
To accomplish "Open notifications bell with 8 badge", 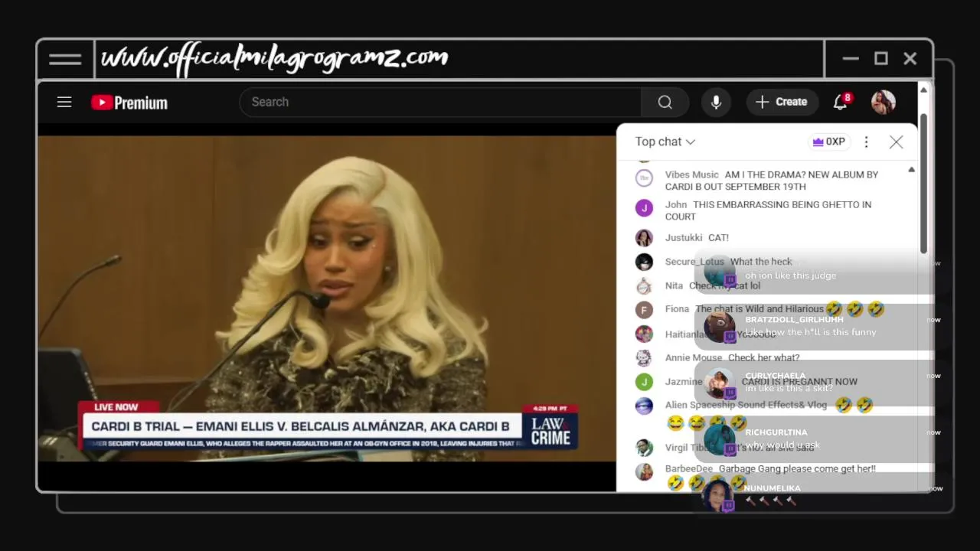I will 841,102.
